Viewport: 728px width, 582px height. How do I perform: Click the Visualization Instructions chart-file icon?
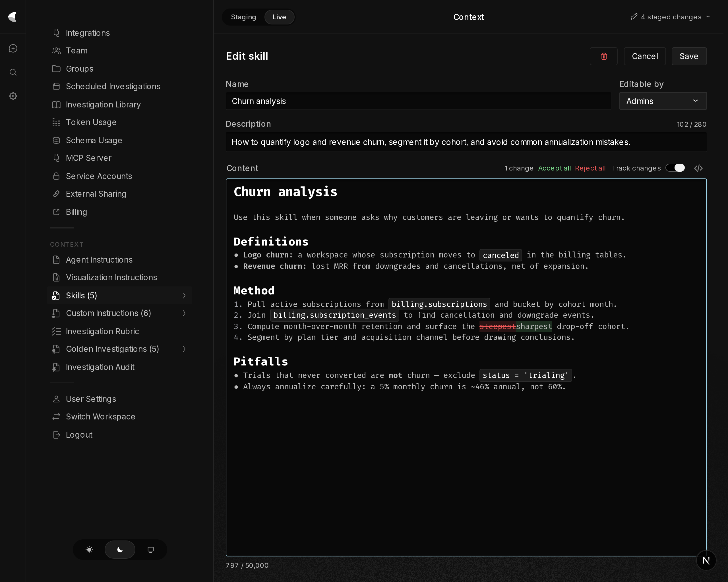click(x=56, y=277)
